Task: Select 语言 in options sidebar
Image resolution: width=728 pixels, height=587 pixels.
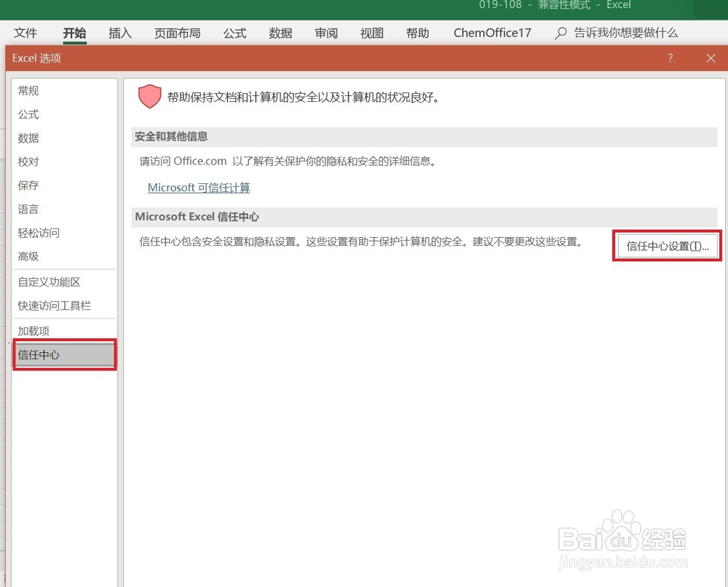Action: click(65, 209)
